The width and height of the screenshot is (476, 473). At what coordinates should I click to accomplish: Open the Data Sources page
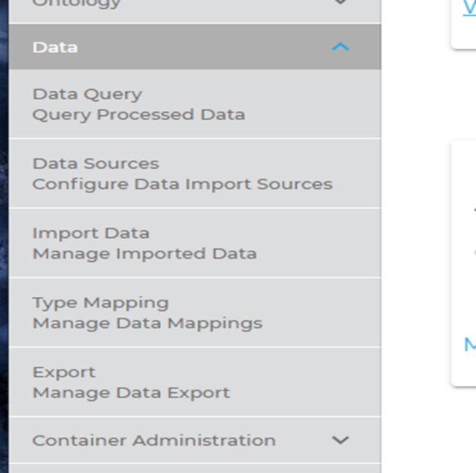coord(95,163)
